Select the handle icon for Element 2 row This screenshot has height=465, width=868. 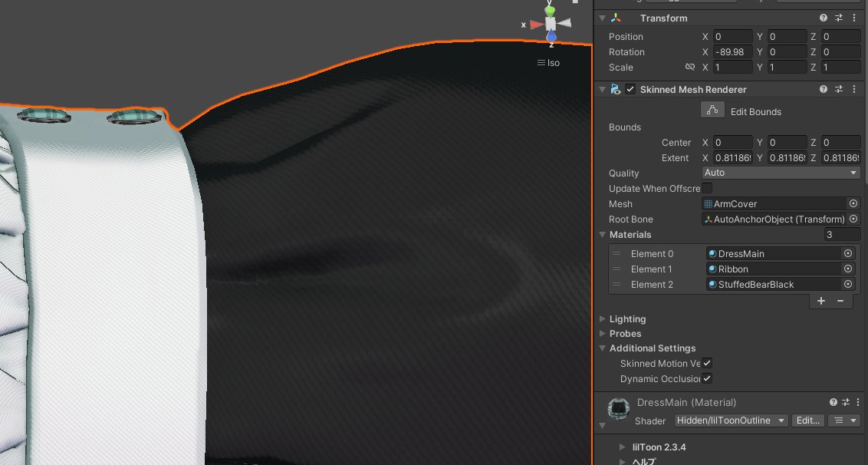click(616, 285)
